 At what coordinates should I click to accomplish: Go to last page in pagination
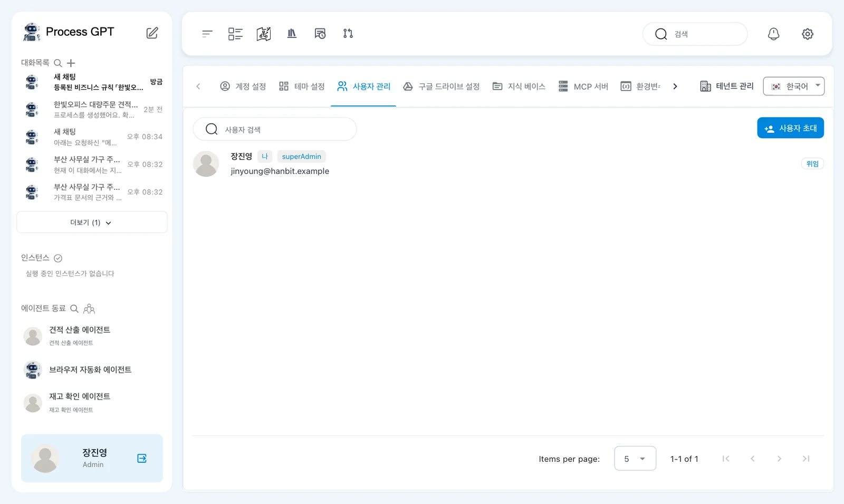[806, 459]
